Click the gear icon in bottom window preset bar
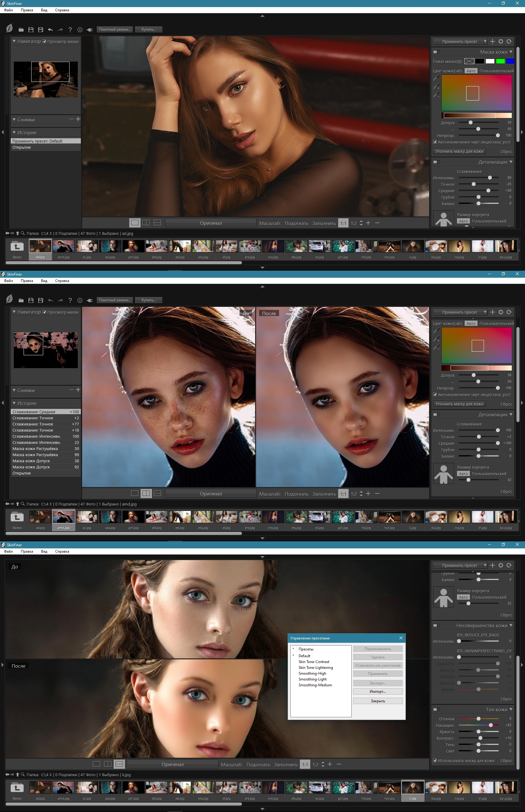 coord(500,565)
